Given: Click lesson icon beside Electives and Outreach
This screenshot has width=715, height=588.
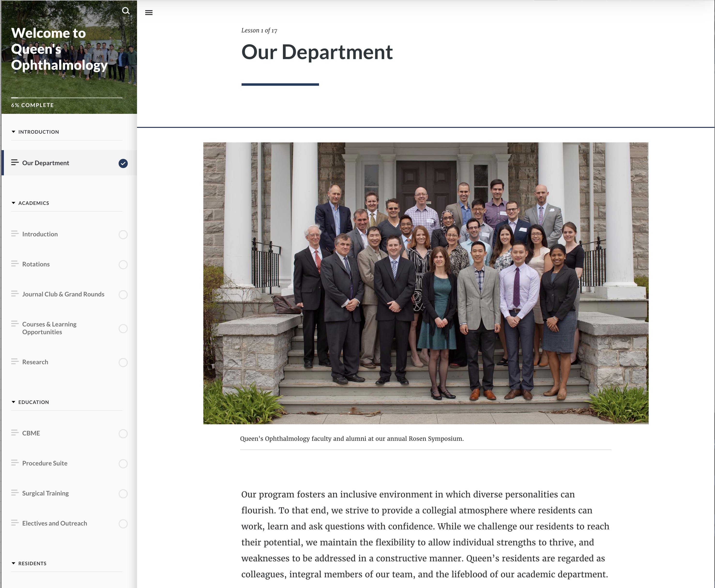Looking at the screenshot, I should [x=15, y=523].
